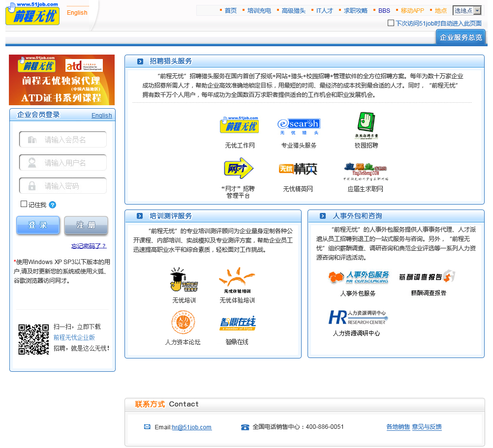The image size is (493, 448).
Task: Click the 无忧精英网 text label
Action: click(298, 189)
